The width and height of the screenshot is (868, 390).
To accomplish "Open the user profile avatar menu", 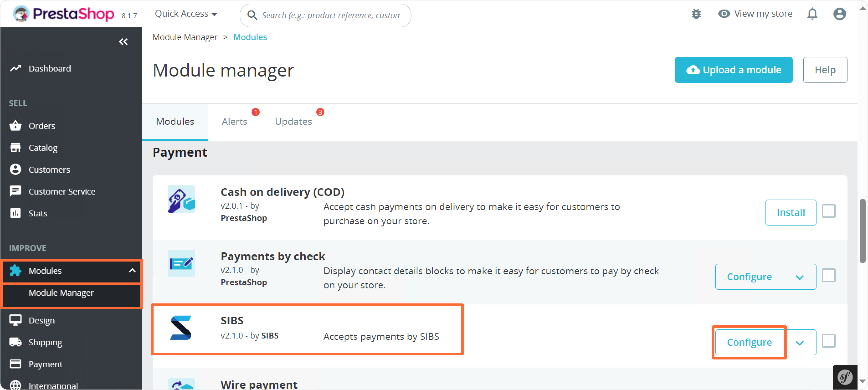I will (839, 14).
